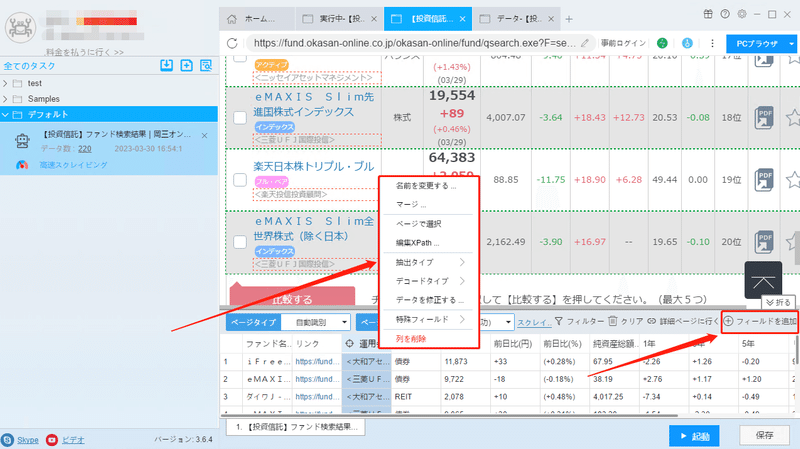This screenshot has width=800, height=449.
Task: Favorite eMAXIS Slim先進国株式 with the star
Action: [x=793, y=118]
